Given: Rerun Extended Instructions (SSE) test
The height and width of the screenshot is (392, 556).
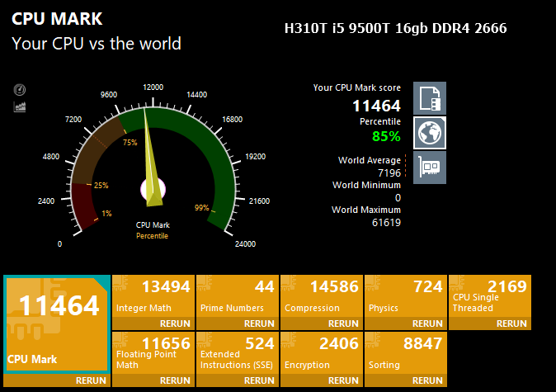Looking at the screenshot, I should pos(259,380).
